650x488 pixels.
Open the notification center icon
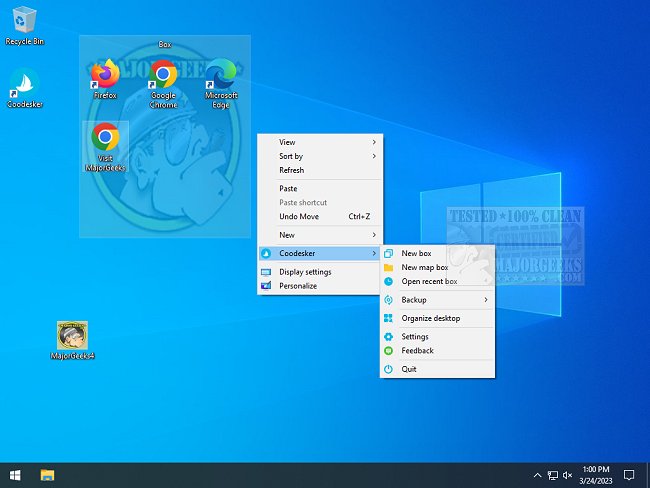click(629, 475)
